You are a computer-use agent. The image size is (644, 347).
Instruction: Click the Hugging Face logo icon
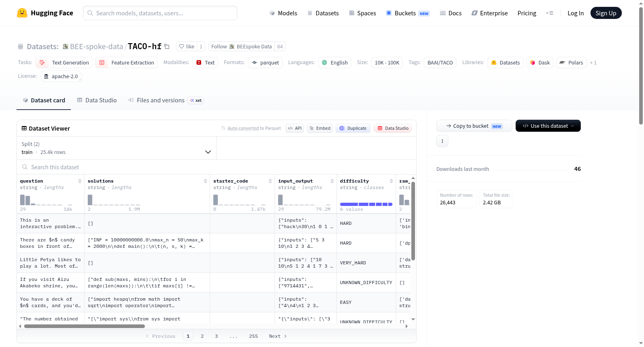point(22,13)
